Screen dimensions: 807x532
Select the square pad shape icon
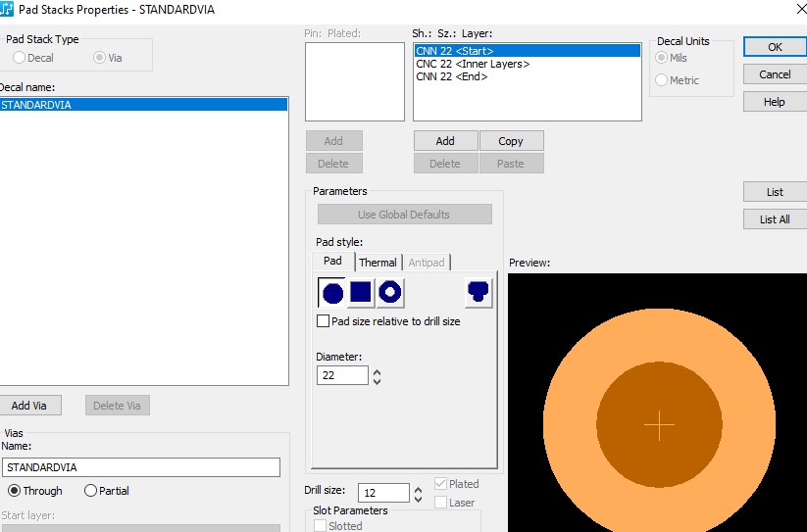pyautogui.click(x=361, y=292)
